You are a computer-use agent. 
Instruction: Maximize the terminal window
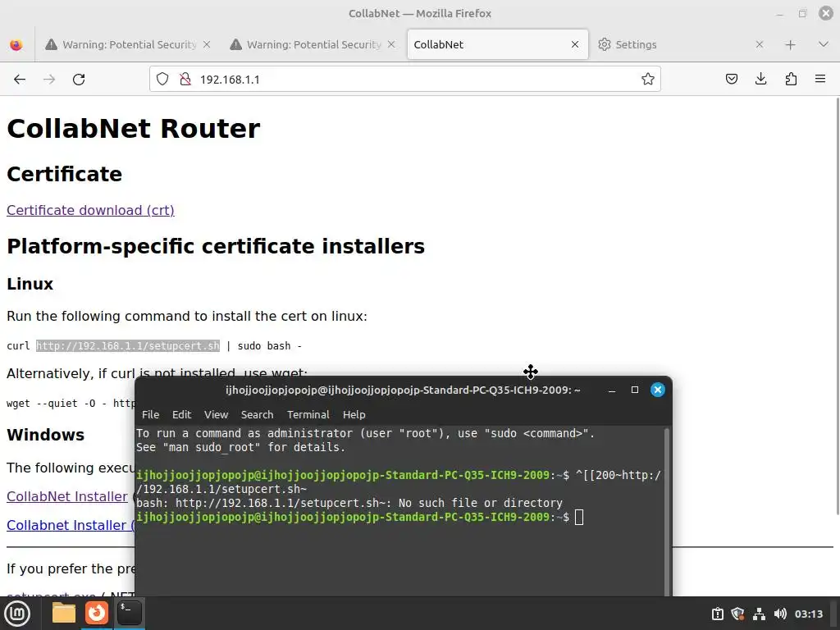[635, 390]
